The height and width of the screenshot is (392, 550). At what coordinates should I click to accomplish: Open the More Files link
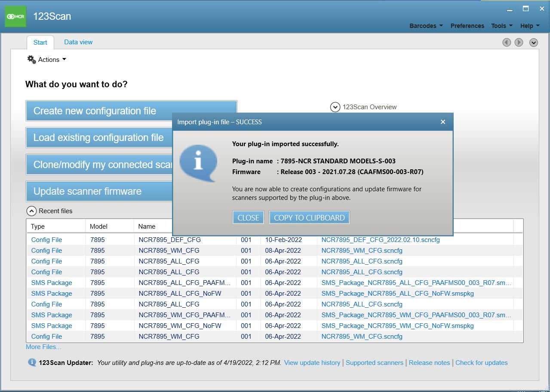pos(43,347)
